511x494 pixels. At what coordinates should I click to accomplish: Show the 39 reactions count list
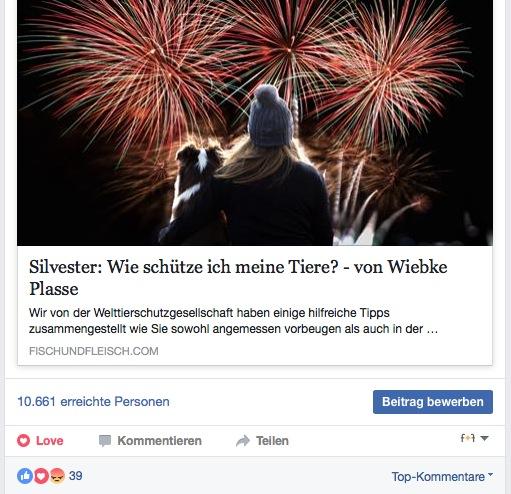pos(76,476)
